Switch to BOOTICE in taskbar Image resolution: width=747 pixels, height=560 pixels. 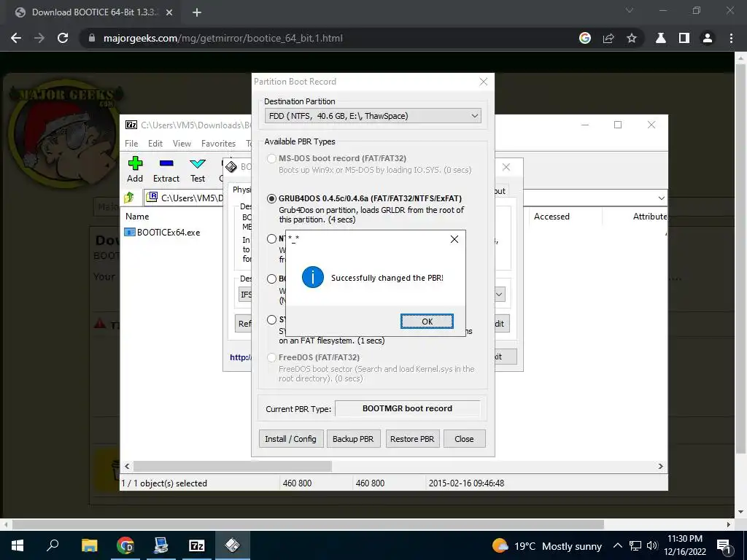(x=233, y=545)
